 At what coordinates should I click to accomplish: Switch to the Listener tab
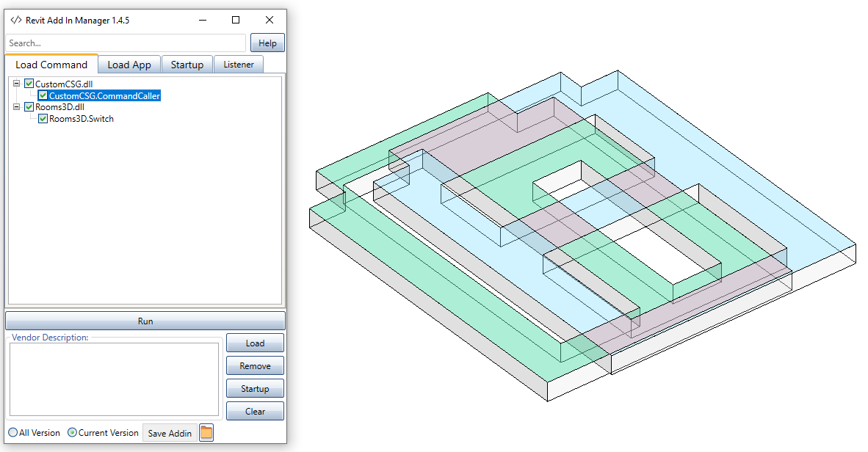(238, 64)
